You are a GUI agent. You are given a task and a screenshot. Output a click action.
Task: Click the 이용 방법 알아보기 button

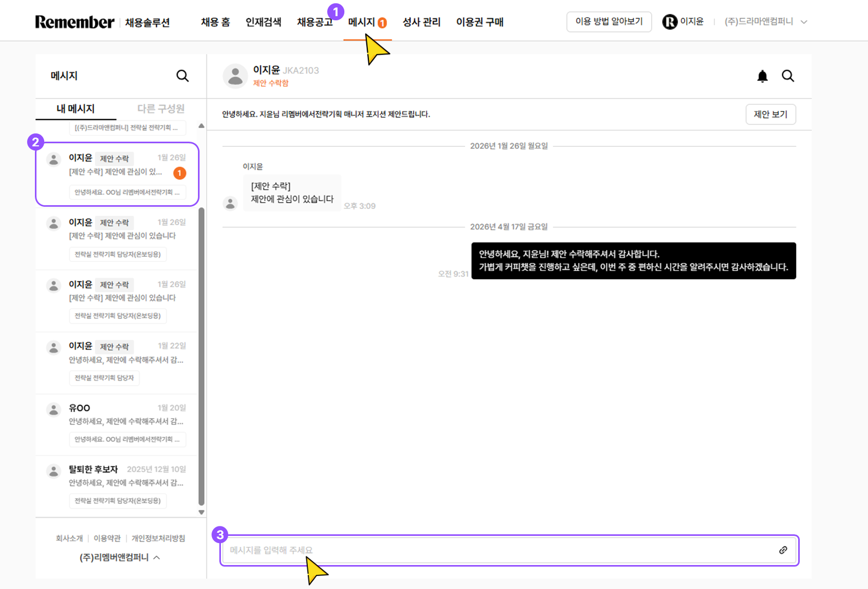[609, 22]
